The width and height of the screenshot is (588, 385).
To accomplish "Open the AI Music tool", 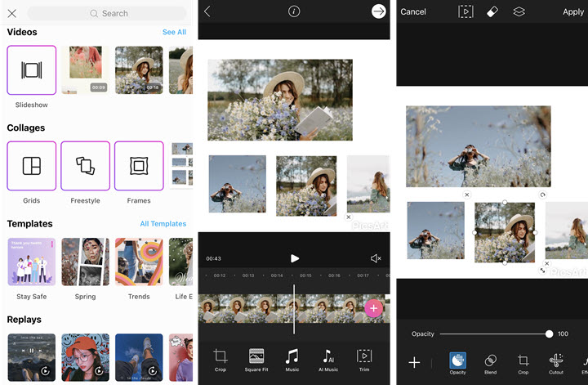I will click(x=328, y=356).
